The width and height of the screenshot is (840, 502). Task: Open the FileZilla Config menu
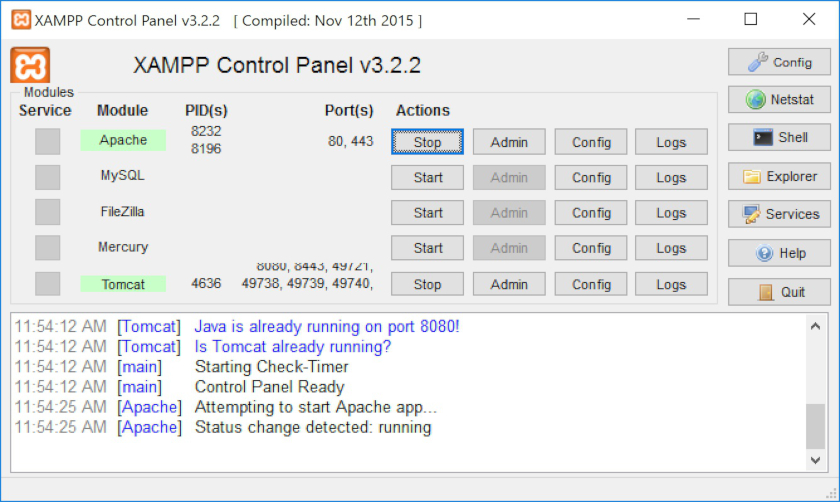coord(591,212)
